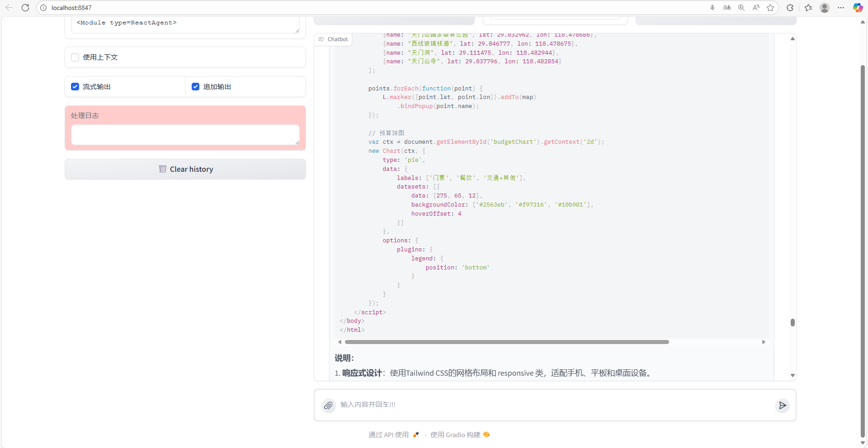Click the microphone voice search icon

(x=712, y=8)
